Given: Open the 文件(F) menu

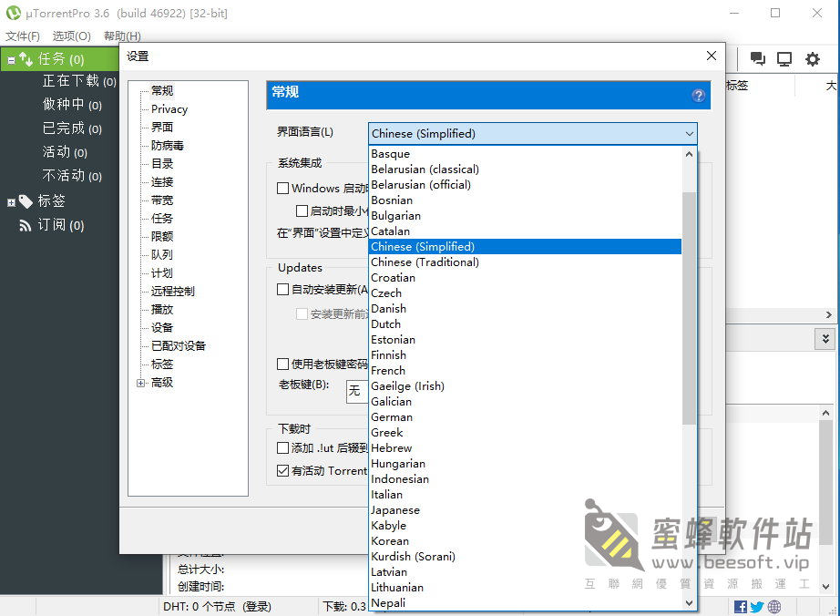Looking at the screenshot, I should (23, 36).
